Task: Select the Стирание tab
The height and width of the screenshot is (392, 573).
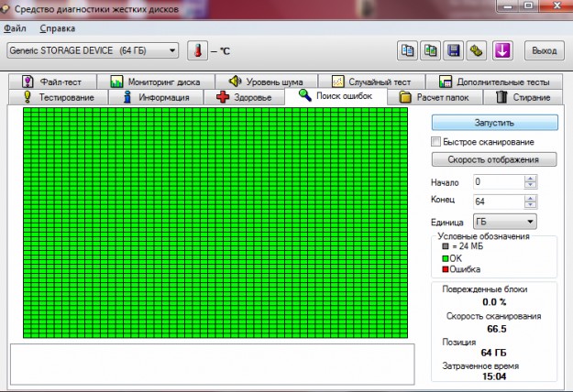Action: pyautogui.click(x=523, y=97)
